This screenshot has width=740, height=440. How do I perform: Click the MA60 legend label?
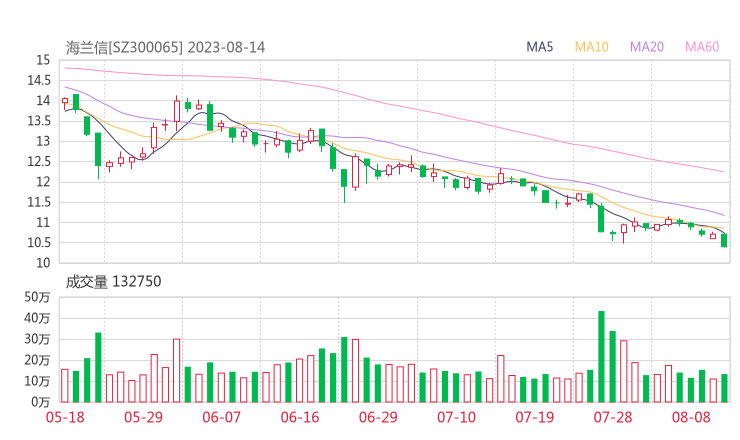tap(702, 47)
